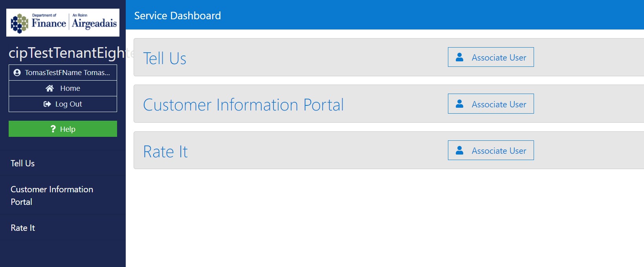Open TomasTestFName account details
644x267 pixels.
[63, 72]
